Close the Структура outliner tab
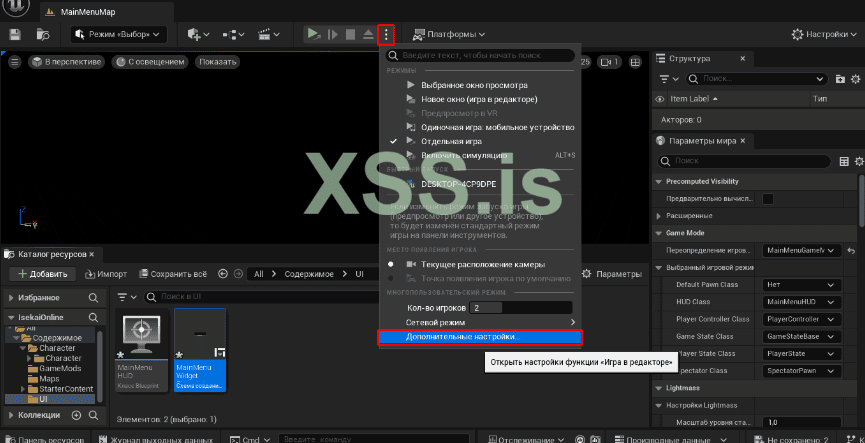The width and height of the screenshot is (865, 443). [743, 58]
